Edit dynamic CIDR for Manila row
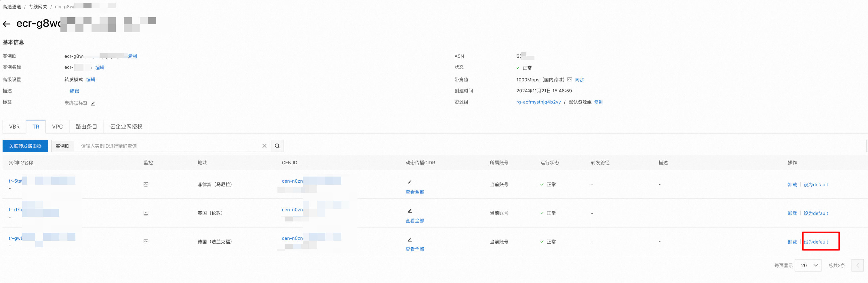Image resolution: width=868 pixels, height=283 pixels. (x=410, y=182)
